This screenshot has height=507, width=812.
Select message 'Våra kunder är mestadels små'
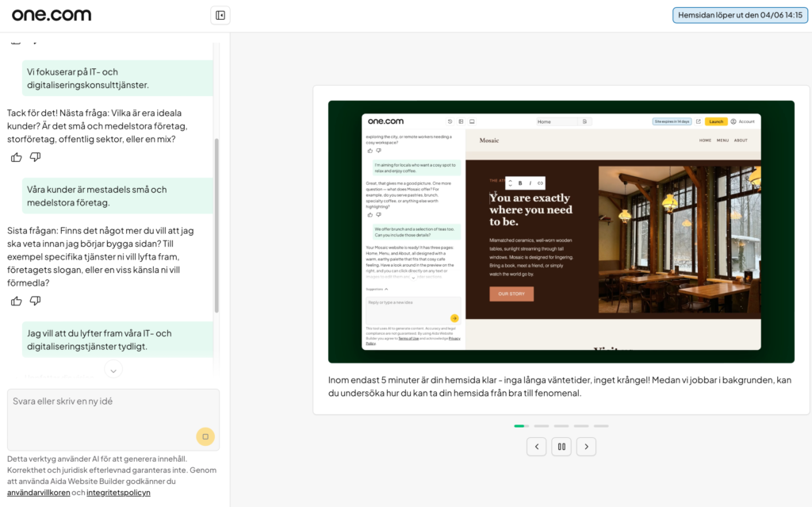click(117, 196)
